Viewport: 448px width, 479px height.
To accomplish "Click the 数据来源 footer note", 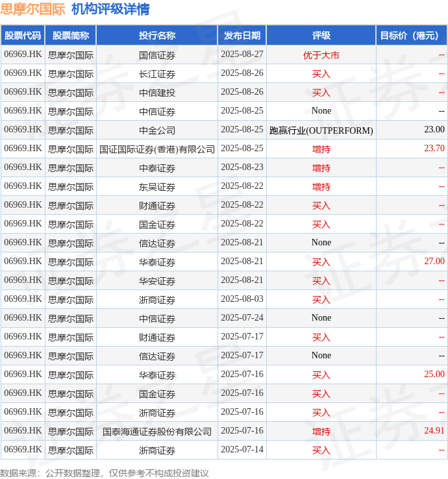I will (x=104, y=473).
